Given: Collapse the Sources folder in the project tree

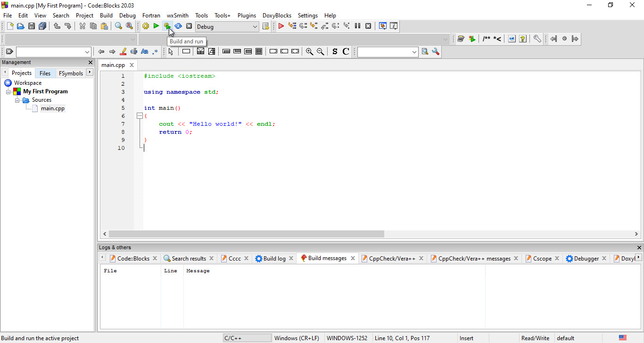Looking at the screenshot, I should [17, 100].
